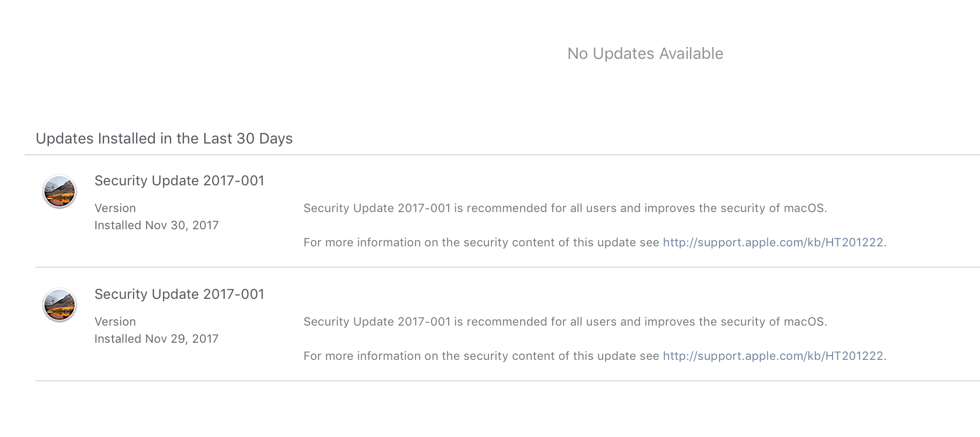Click the divider below the Nov 29 entry

507,381
